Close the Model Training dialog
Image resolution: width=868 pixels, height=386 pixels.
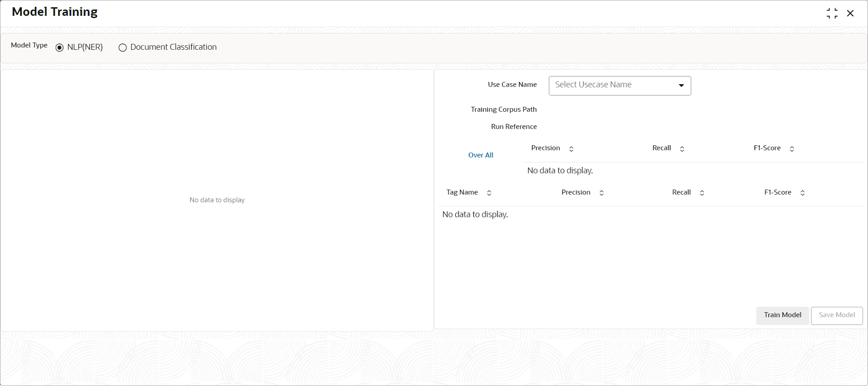[x=850, y=13]
